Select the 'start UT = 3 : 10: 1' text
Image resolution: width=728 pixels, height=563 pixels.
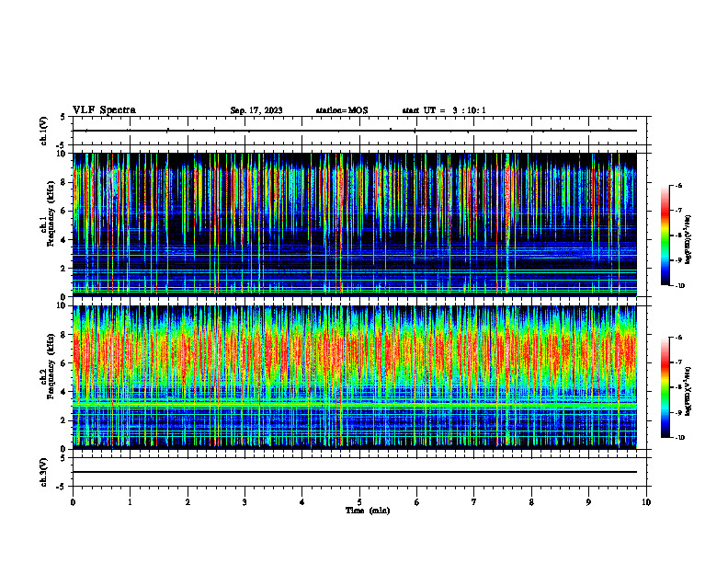[444, 110]
